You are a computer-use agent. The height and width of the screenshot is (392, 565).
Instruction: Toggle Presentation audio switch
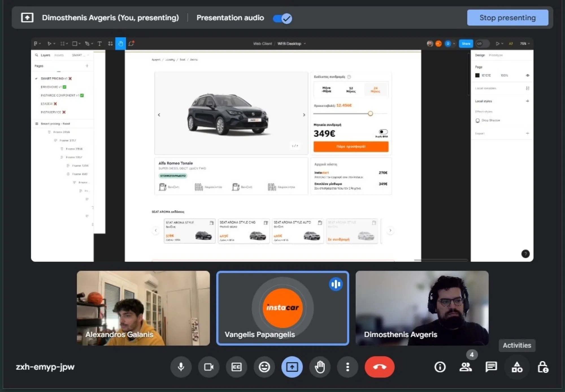coord(282,18)
